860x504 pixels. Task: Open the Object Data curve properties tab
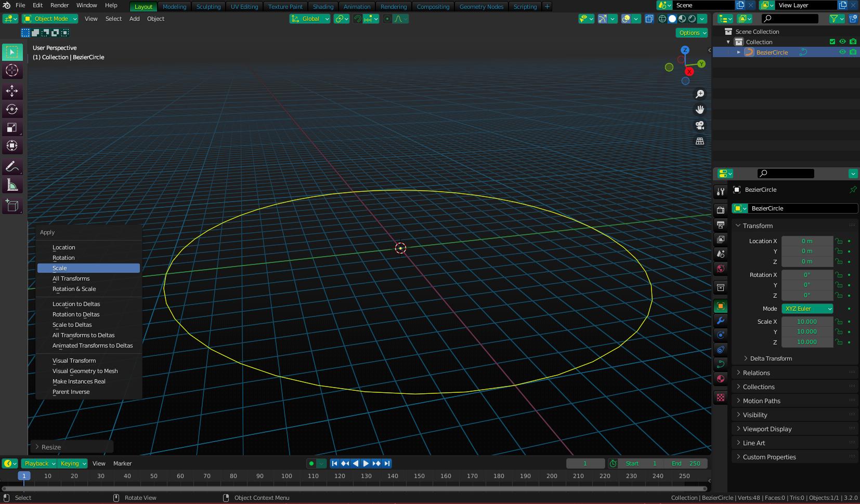721,364
